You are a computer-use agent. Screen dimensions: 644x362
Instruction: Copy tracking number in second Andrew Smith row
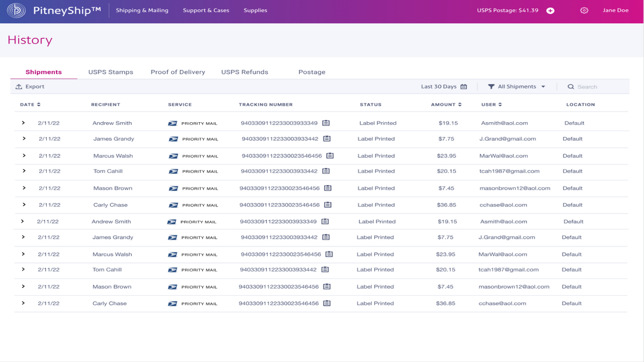point(325,221)
